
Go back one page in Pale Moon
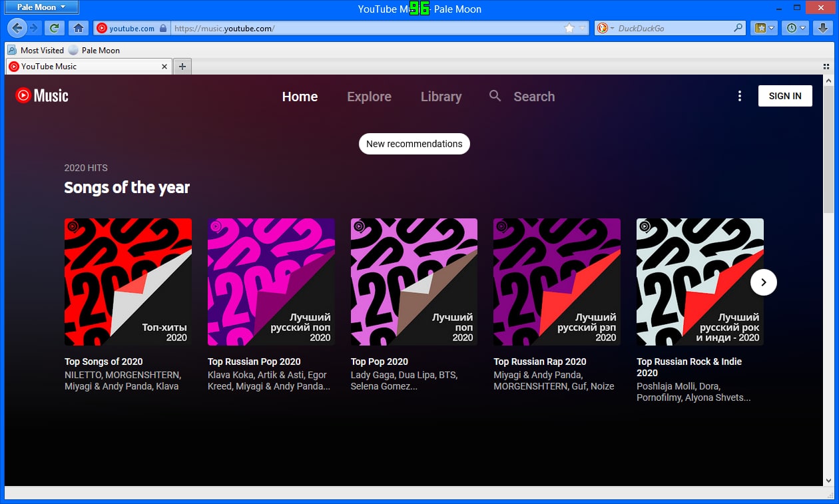[17, 28]
